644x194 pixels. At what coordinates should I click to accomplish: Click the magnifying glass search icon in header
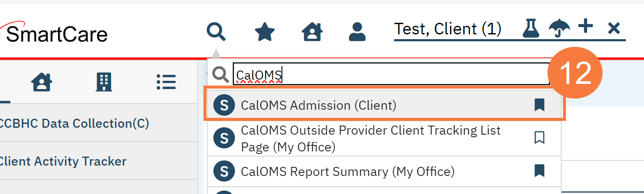pos(216,31)
